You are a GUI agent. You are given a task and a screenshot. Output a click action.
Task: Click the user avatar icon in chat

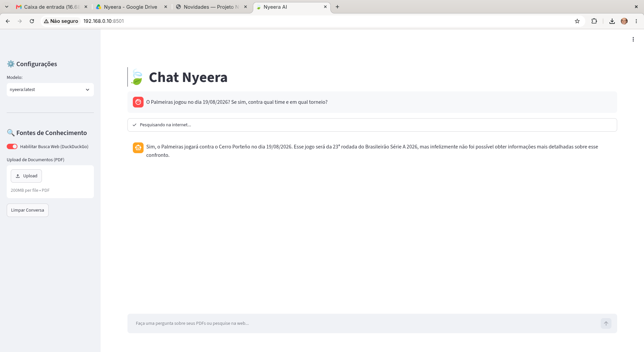pyautogui.click(x=138, y=102)
